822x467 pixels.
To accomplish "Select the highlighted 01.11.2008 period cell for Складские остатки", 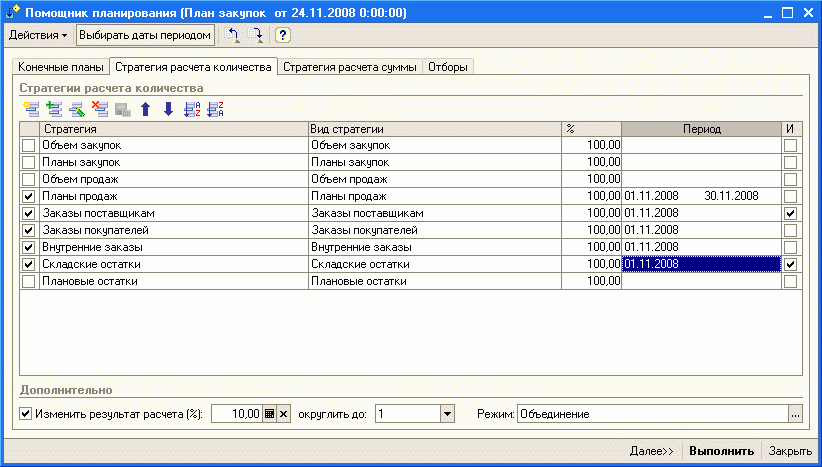I will coord(701,264).
